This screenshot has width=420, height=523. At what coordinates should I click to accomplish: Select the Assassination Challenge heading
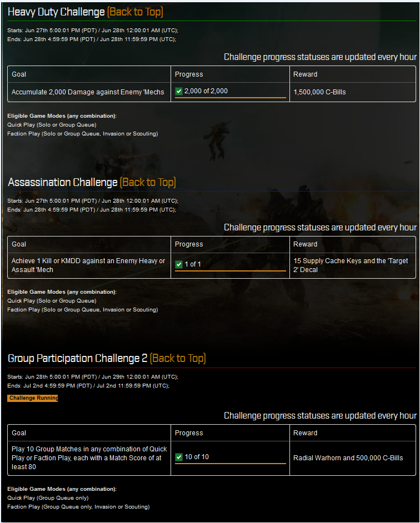62,183
